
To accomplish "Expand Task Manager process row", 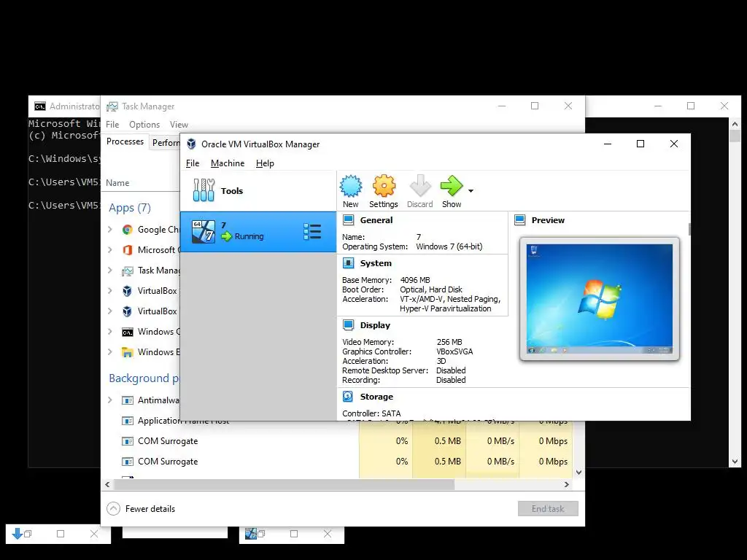I will (110, 271).
